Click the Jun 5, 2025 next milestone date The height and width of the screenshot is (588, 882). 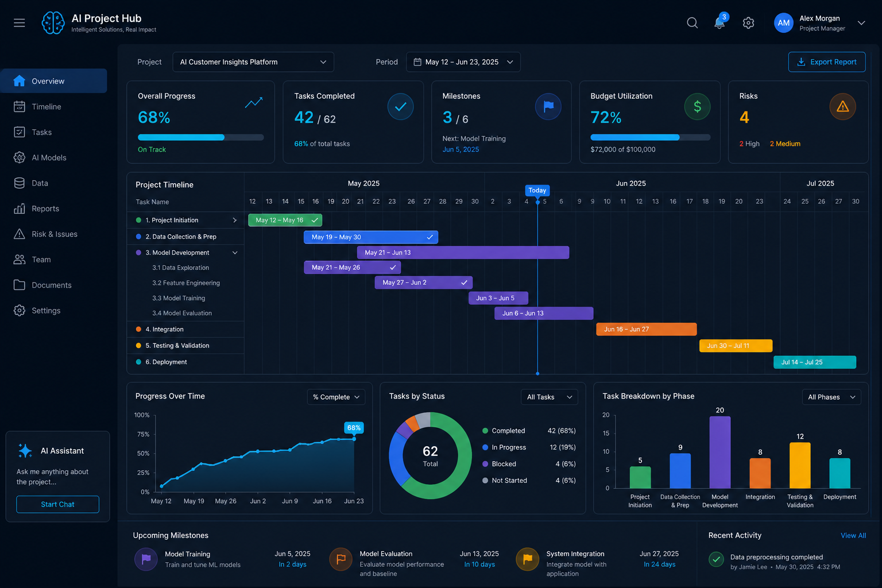(x=461, y=149)
